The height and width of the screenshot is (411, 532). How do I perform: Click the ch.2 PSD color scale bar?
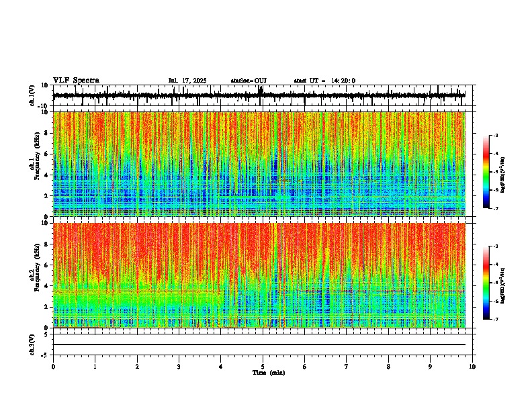(486, 283)
